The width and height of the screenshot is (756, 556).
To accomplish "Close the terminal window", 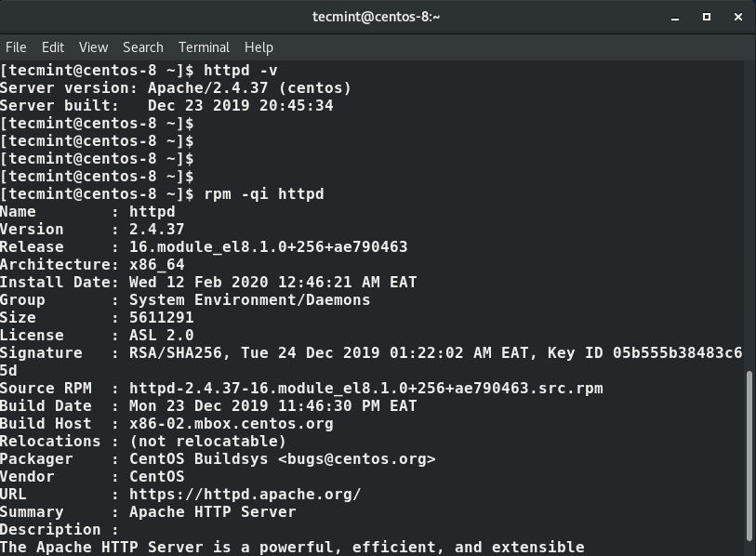I will click(738, 17).
